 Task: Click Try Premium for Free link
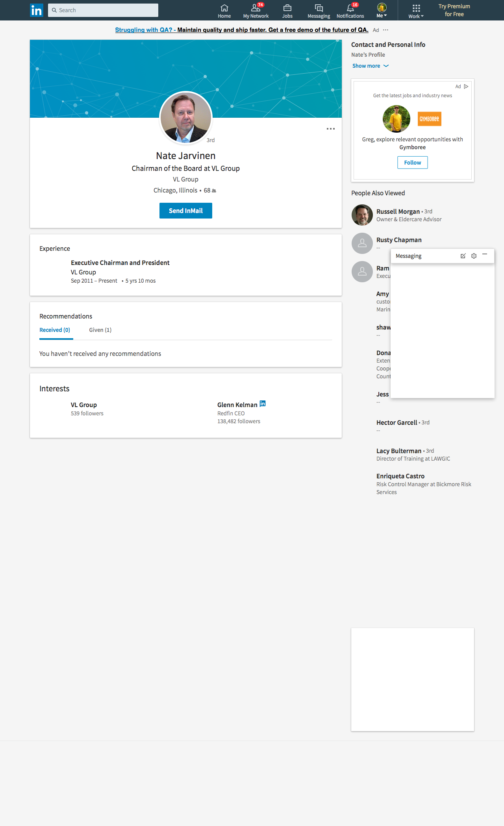pos(454,10)
